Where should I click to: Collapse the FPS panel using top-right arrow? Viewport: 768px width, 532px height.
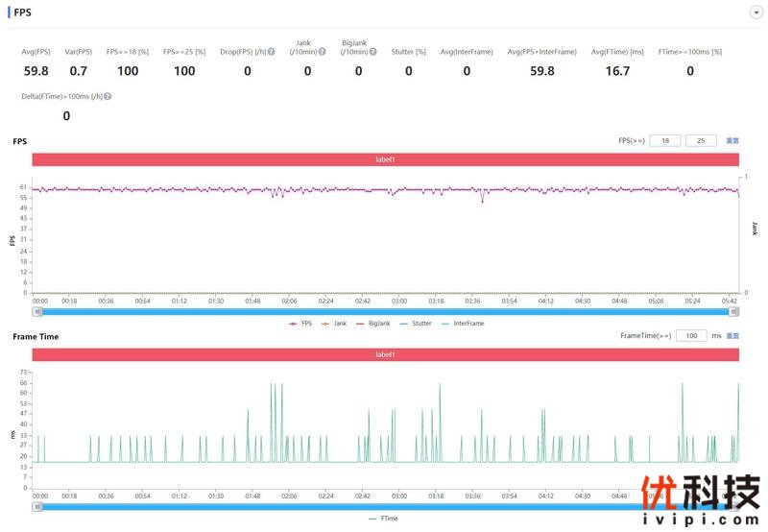point(756,12)
